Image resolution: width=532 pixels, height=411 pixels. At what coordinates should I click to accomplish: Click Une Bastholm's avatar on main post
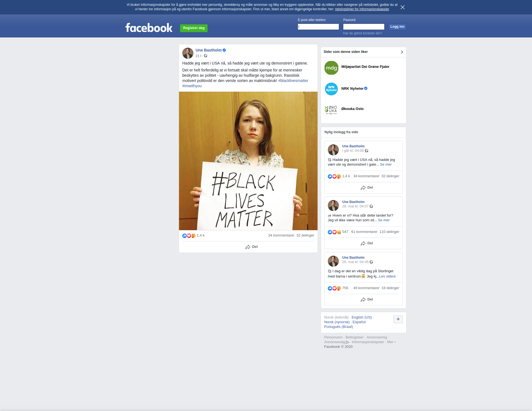(188, 53)
